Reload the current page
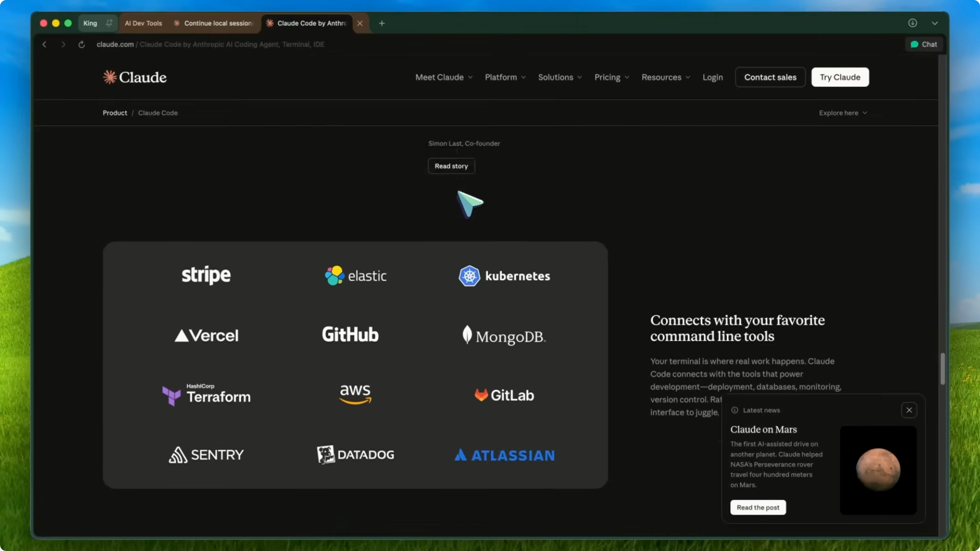The width and height of the screenshot is (980, 551). coord(81,44)
